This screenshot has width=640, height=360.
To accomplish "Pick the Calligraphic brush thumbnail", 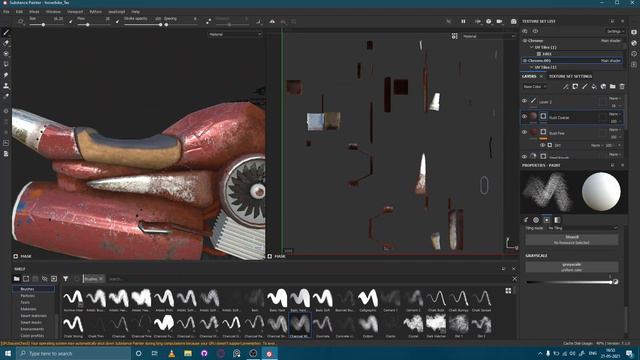I will (368, 300).
